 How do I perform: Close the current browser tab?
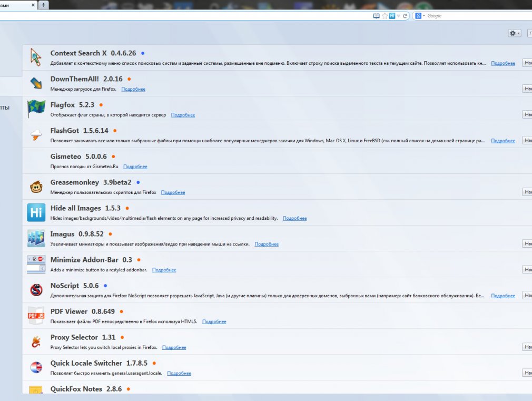pyautogui.click(x=33, y=5)
